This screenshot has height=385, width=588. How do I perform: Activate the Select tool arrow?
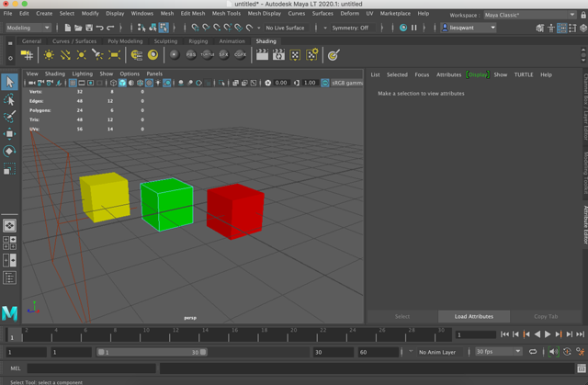point(9,83)
